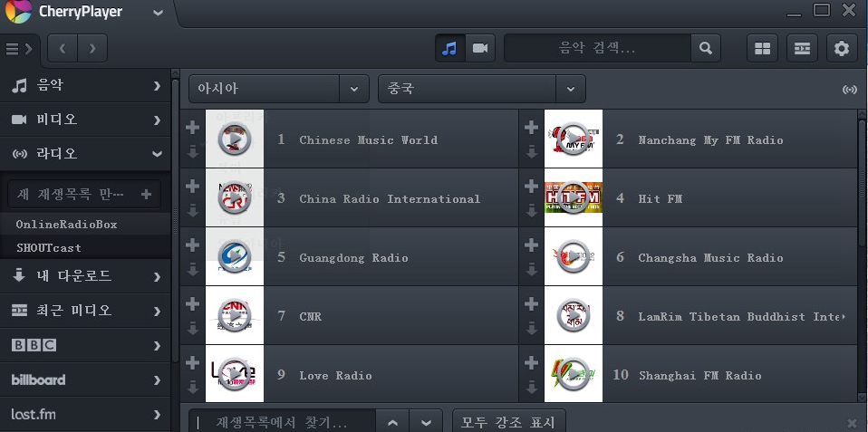
Task: Click the radio broadcast icon beside the dropdowns
Action: [x=849, y=90]
